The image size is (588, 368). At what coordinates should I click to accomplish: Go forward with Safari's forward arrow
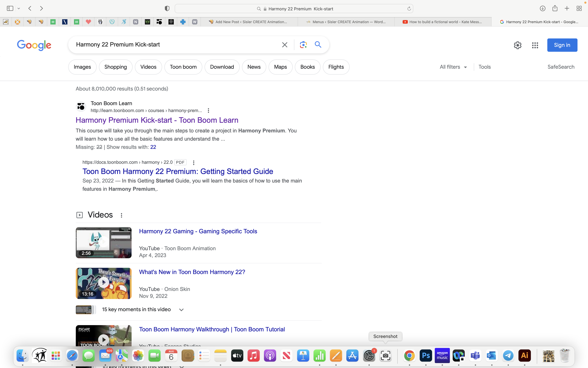[41, 9]
